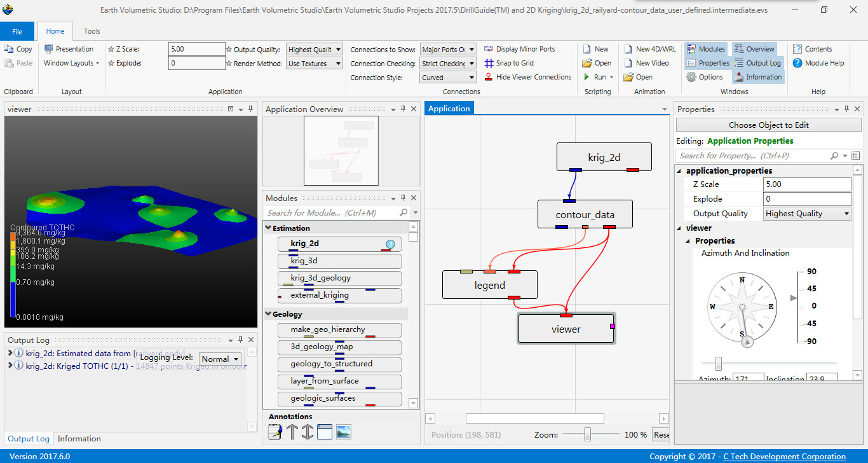Toggle Hide Viewer Connections

click(x=527, y=77)
